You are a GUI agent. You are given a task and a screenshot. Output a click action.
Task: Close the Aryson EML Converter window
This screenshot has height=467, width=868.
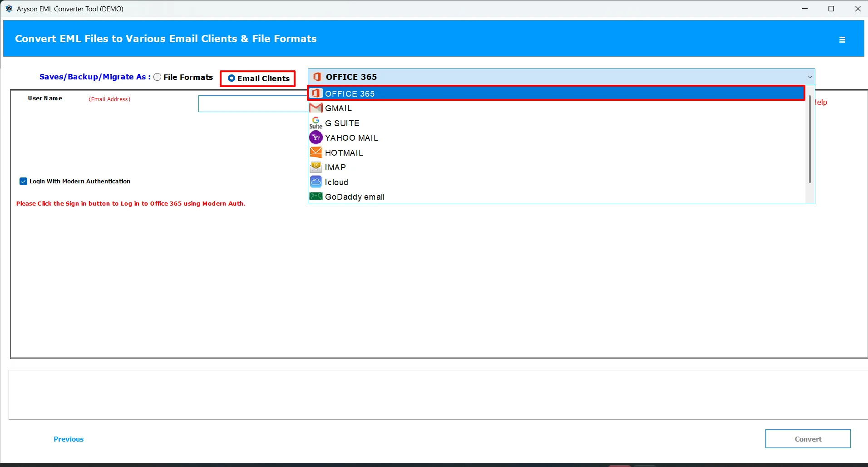click(858, 9)
